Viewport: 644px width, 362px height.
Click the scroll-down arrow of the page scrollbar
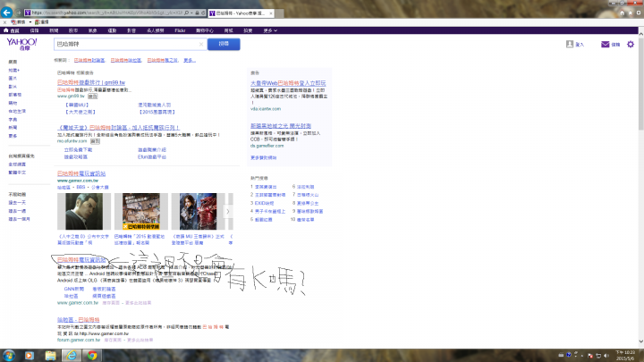pos(640,341)
